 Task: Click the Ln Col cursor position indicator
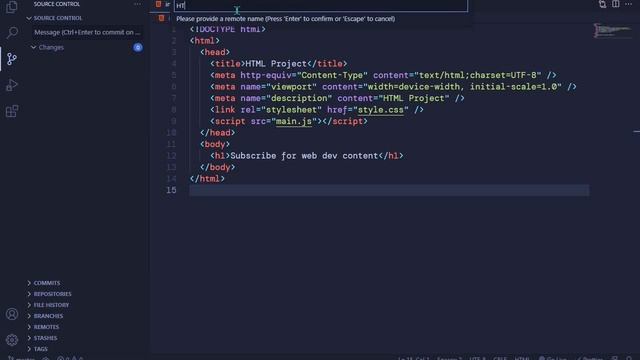click(x=413, y=358)
